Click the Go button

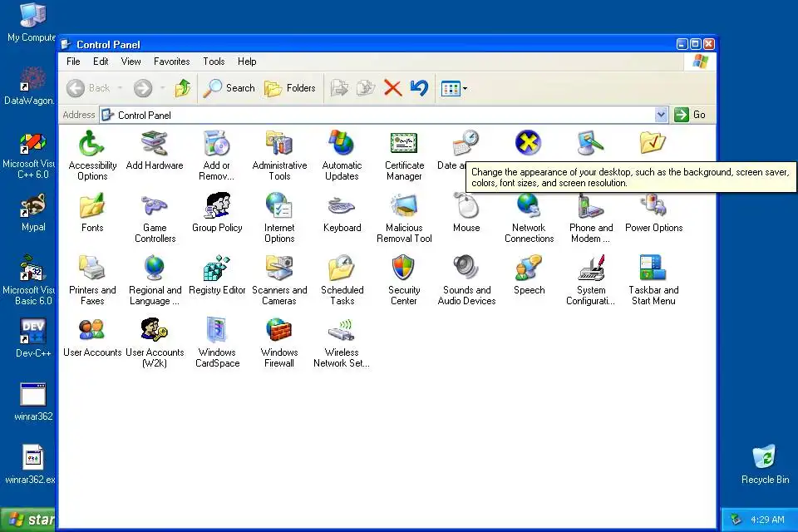tap(690, 115)
